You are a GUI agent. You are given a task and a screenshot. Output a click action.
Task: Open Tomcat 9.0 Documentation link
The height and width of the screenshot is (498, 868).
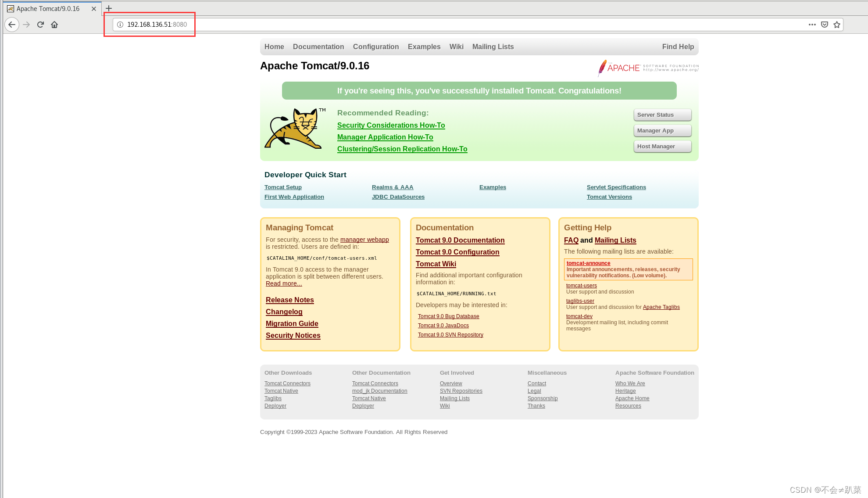pos(460,240)
